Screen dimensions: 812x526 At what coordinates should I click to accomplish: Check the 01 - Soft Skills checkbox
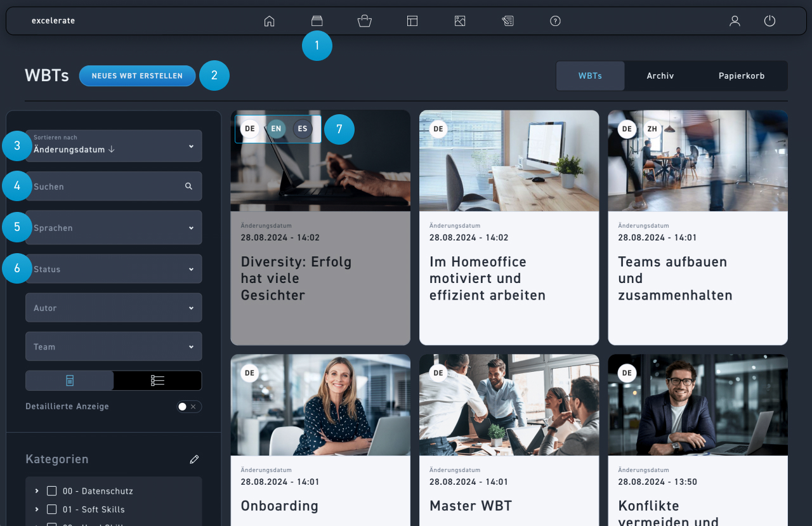52,510
